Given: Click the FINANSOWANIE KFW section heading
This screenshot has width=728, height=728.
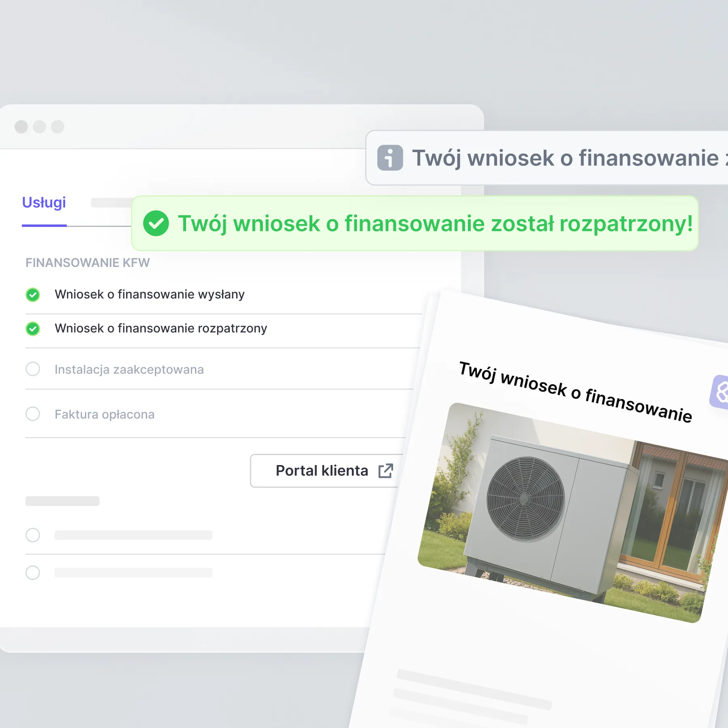Looking at the screenshot, I should point(88,263).
